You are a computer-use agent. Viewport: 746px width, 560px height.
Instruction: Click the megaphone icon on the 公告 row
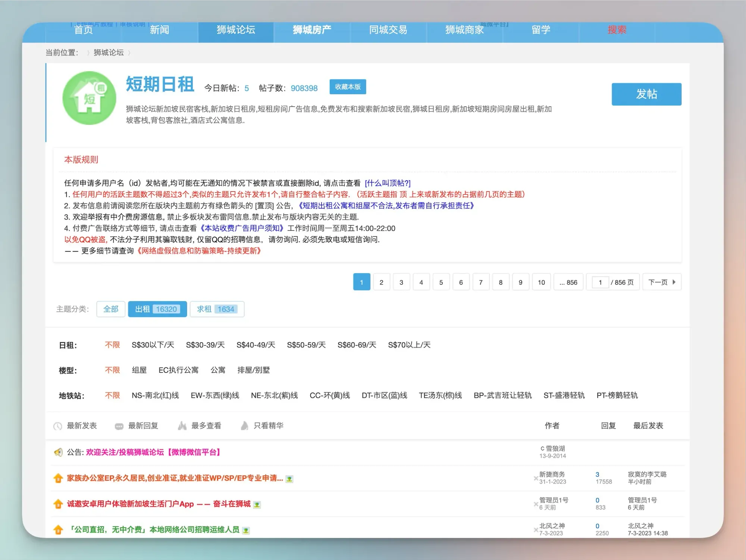pos(58,453)
